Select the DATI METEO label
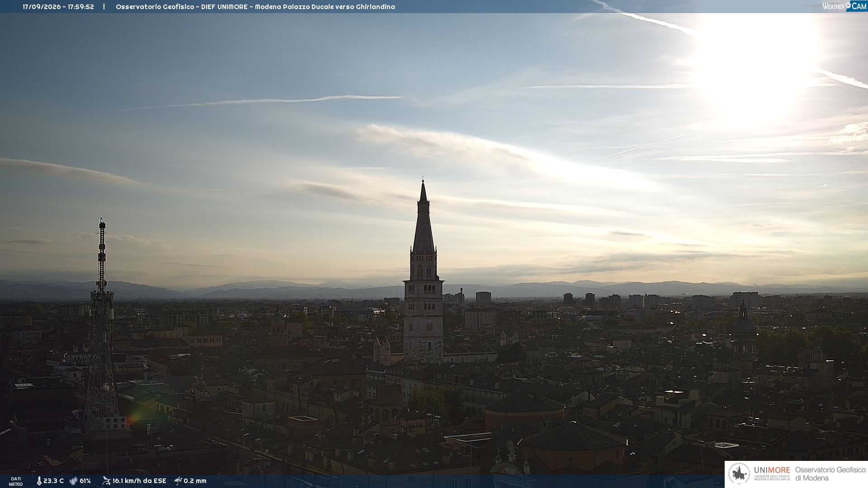This screenshot has height=488, width=868. (16, 481)
